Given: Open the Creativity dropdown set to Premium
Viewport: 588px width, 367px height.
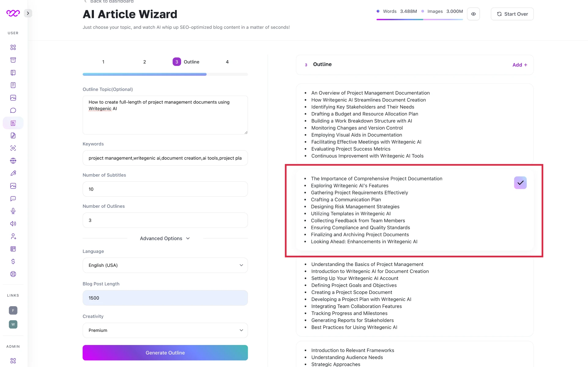Looking at the screenshot, I should (x=165, y=330).
